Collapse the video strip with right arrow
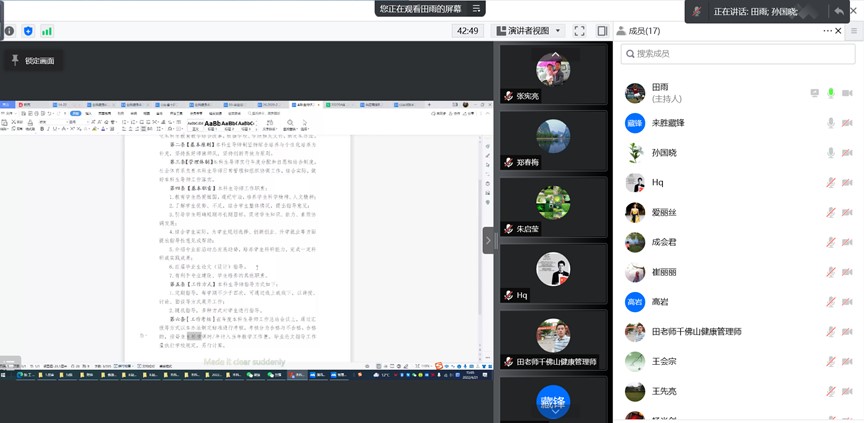Screen dimensions: 864x423 (489, 240)
